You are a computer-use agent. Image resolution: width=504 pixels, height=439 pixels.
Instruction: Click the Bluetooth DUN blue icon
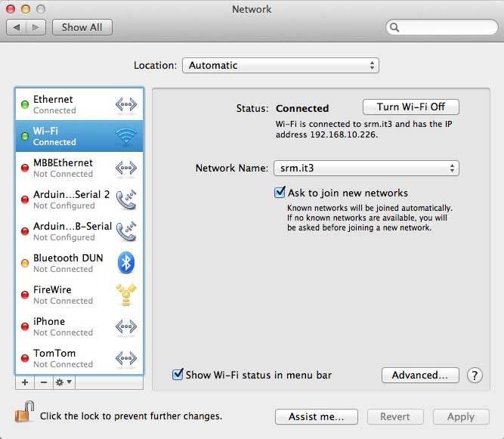click(x=126, y=262)
